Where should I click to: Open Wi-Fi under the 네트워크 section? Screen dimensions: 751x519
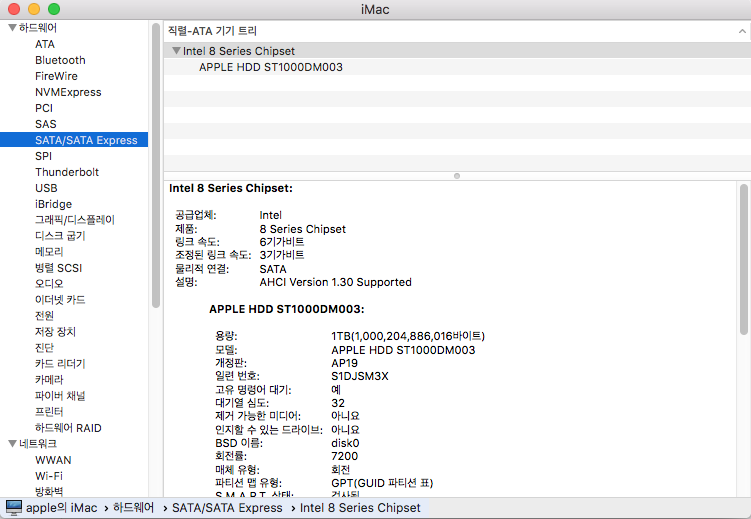point(49,476)
